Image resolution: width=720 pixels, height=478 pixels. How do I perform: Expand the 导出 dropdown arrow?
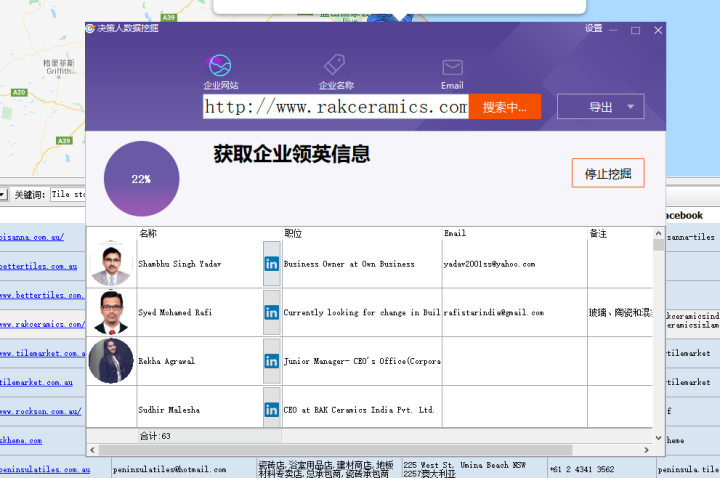630,107
